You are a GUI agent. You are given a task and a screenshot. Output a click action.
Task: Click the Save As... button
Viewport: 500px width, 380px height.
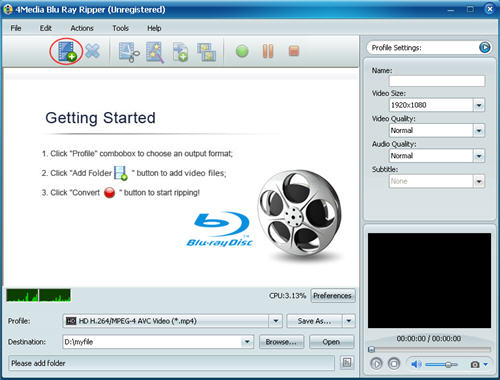[314, 321]
